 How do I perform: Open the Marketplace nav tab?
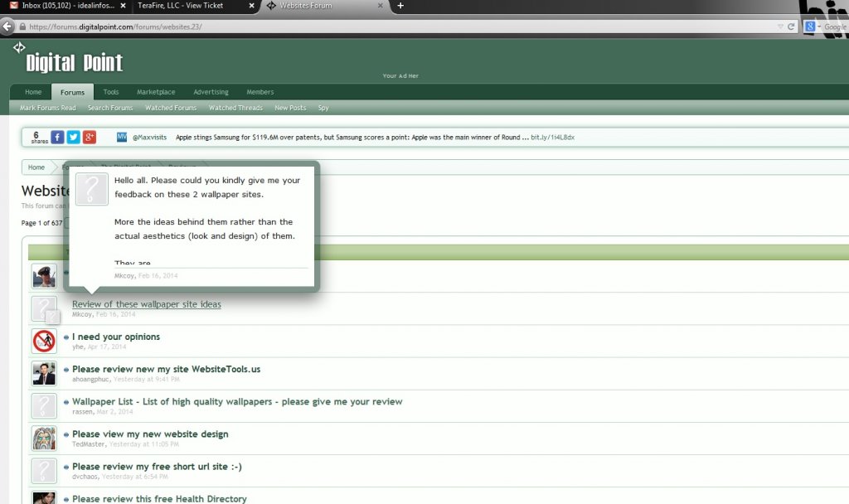[x=156, y=92]
